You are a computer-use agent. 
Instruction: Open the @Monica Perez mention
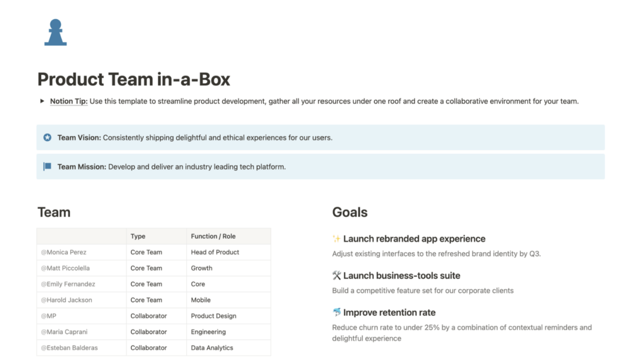(x=64, y=252)
